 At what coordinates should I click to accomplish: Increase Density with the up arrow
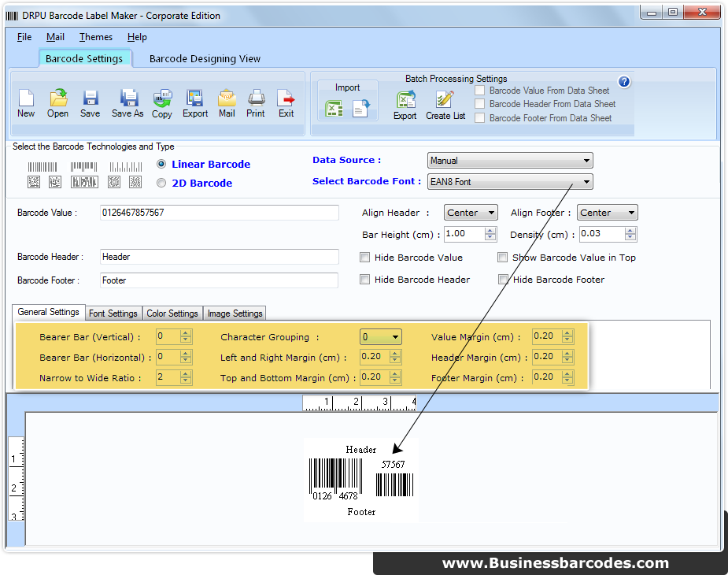630,231
